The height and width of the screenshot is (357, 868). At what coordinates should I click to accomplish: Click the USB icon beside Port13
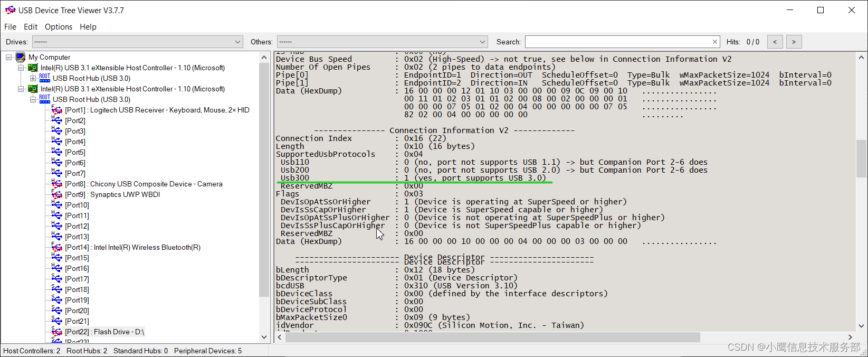[57, 237]
